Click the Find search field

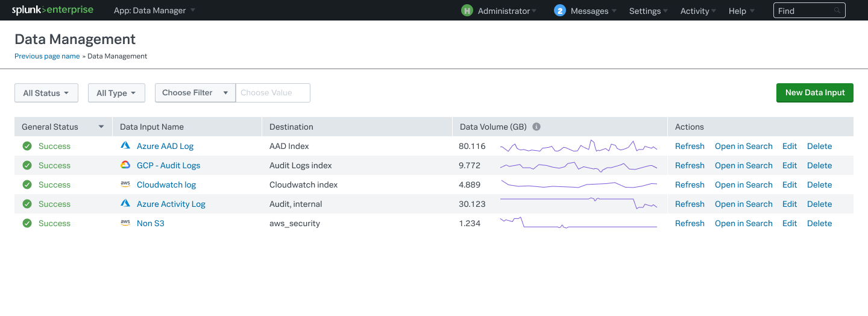coord(810,11)
